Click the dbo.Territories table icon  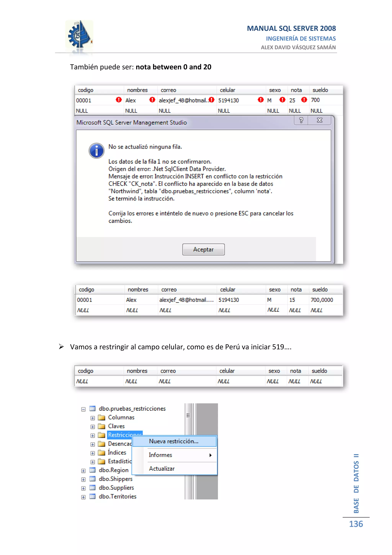tap(92, 496)
